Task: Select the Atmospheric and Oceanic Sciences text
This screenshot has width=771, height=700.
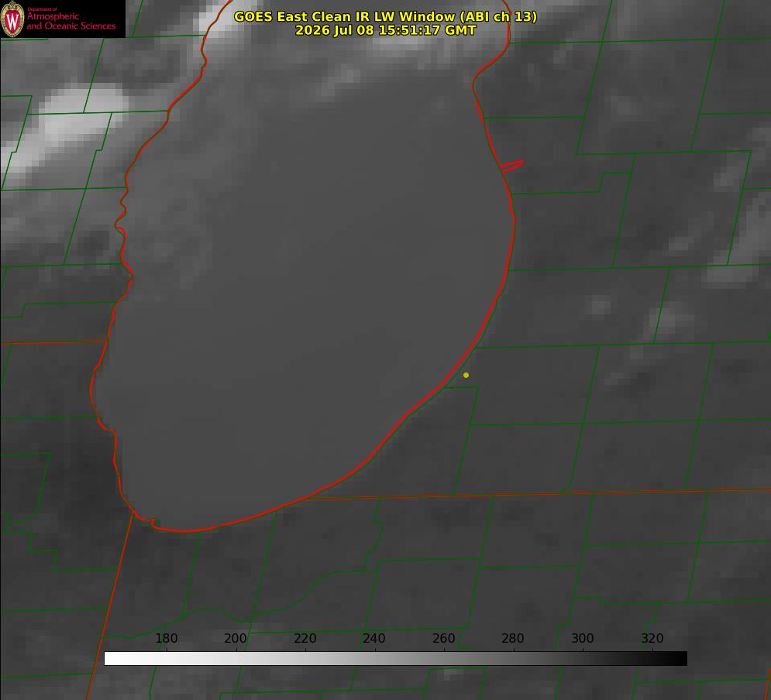Action: click(71, 21)
